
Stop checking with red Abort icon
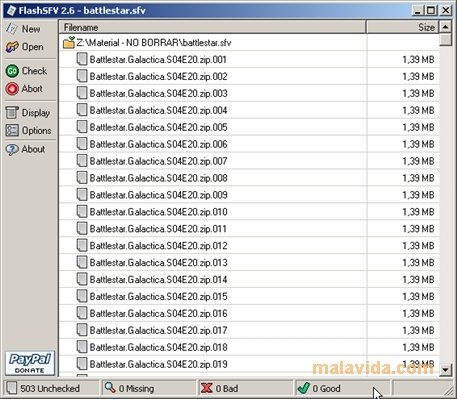click(12, 89)
